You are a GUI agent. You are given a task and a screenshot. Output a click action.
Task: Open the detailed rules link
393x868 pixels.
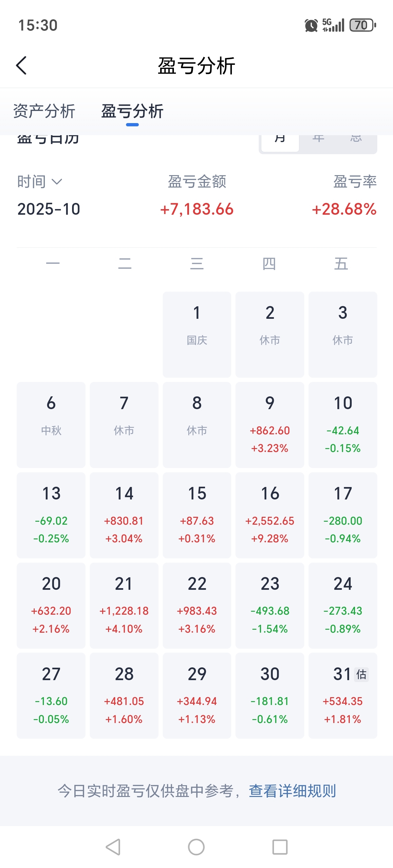(x=292, y=790)
